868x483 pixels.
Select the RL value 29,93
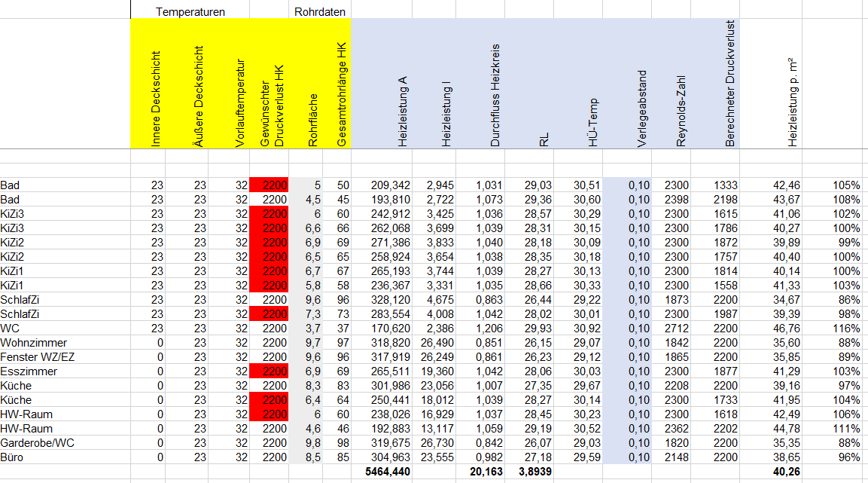pos(538,329)
